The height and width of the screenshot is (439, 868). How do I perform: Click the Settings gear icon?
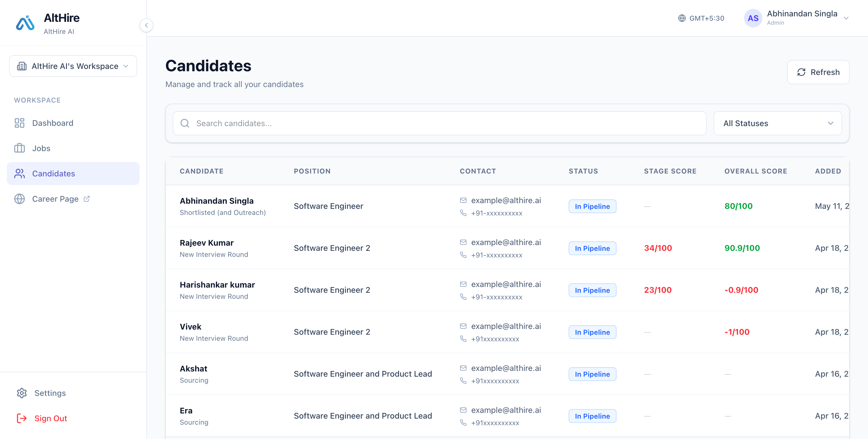[22, 393]
